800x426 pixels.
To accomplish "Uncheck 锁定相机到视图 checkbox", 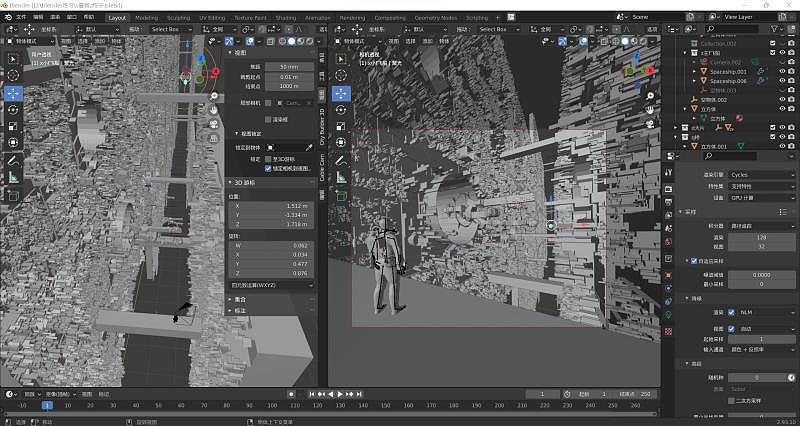I will (268, 168).
